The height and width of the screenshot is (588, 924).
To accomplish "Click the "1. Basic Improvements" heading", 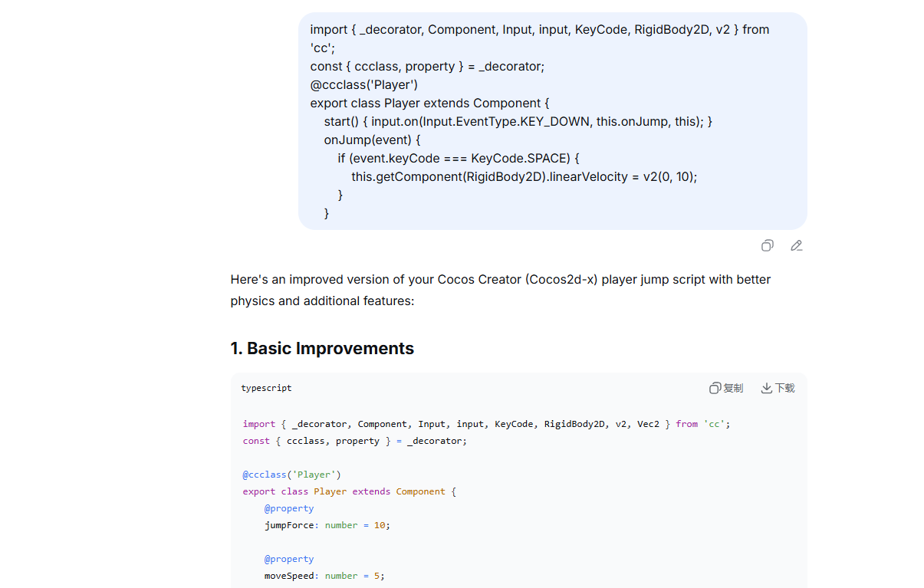I will (322, 349).
